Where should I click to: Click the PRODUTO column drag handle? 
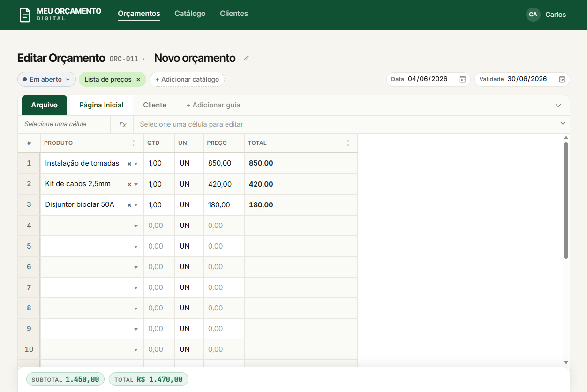click(x=134, y=143)
